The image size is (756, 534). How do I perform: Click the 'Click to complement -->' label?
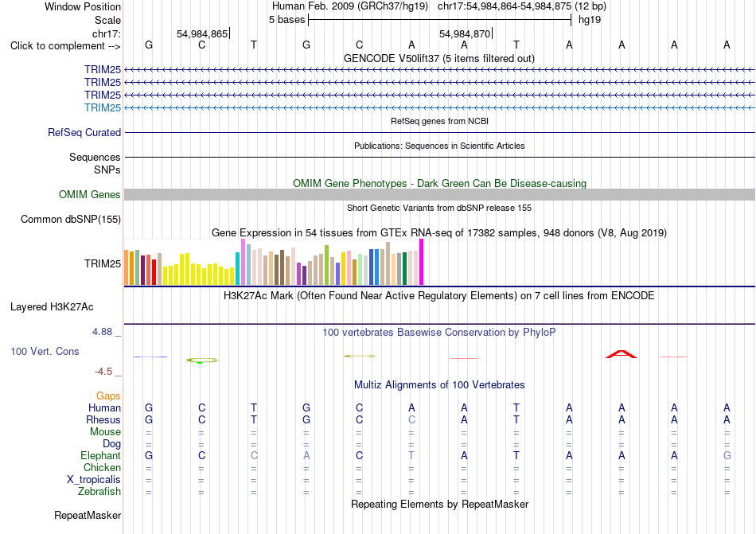coord(65,46)
